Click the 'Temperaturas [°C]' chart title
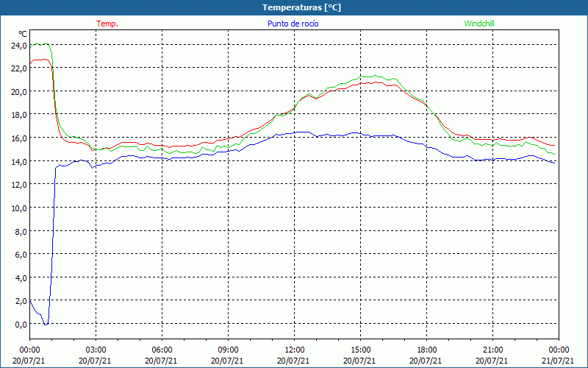 point(301,7)
